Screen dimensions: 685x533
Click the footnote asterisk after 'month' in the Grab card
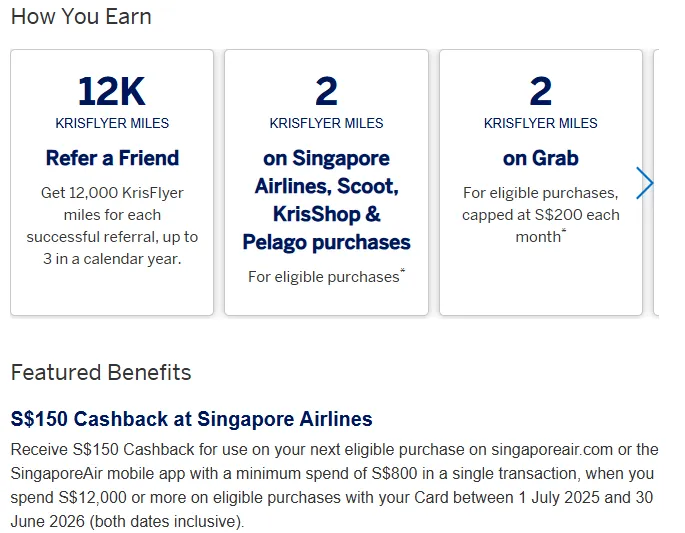click(x=564, y=233)
